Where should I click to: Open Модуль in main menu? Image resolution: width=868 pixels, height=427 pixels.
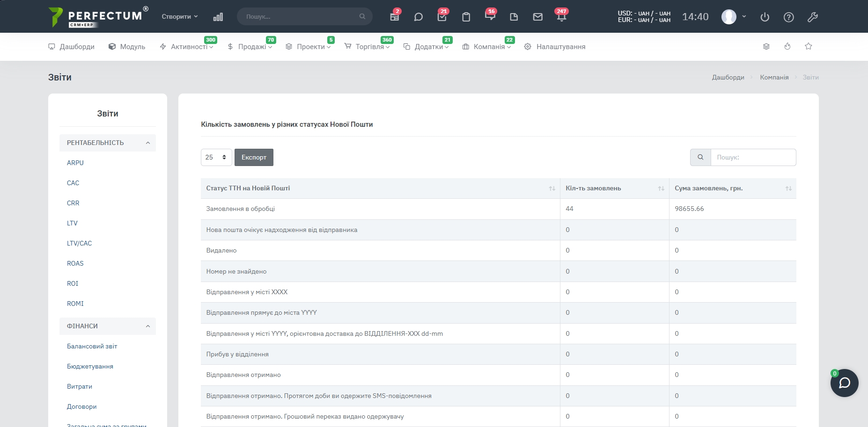pyautogui.click(x=127, y=47)
